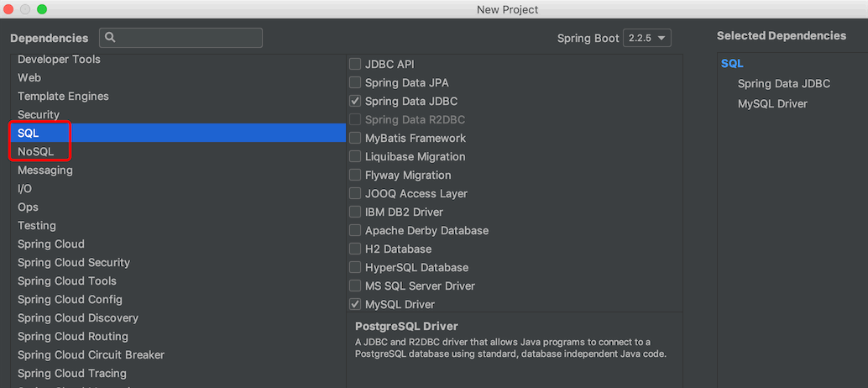
Task: Check the Liquibase Migration checkbox
Action: 355,157
